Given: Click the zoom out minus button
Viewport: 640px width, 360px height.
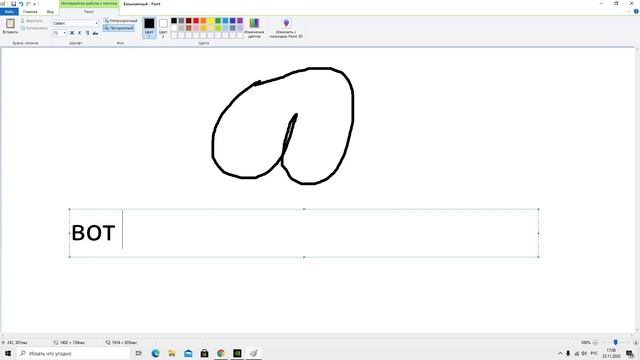Looking at the screenshot, I should pos(595,342).
